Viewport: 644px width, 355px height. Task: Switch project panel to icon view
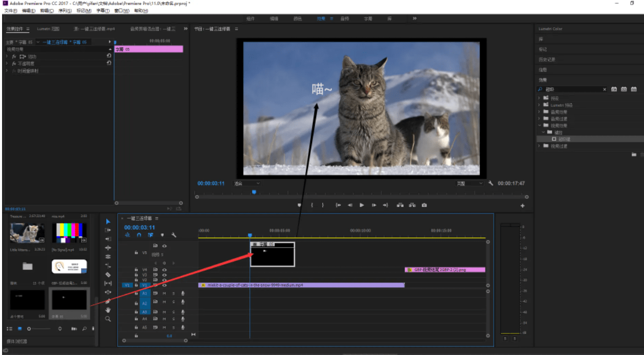20,328
